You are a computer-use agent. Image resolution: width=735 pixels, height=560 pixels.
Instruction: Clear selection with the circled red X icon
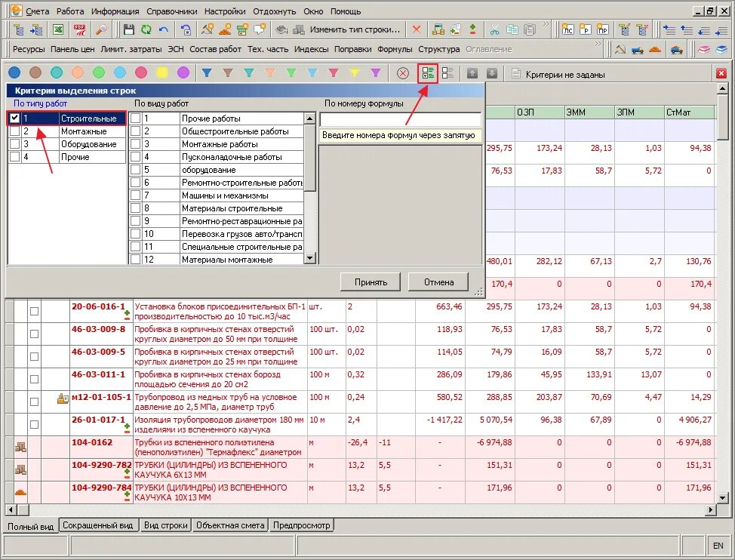click(x=403, y=73)
